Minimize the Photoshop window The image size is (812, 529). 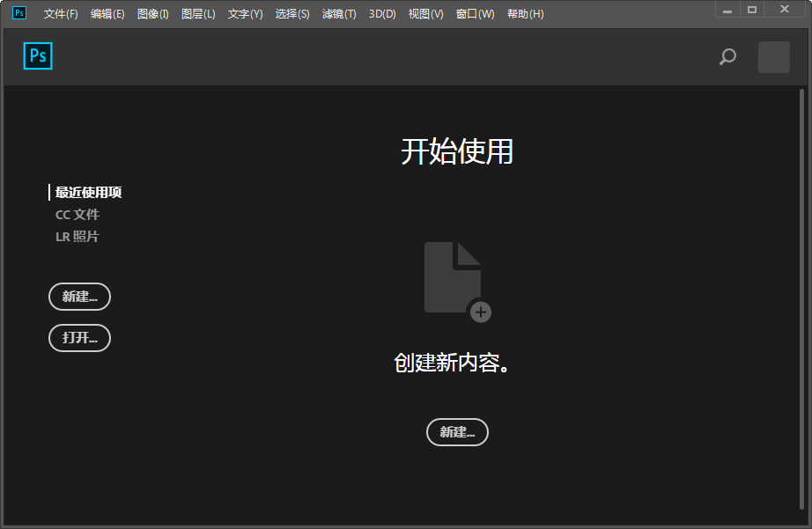pyautogui.click(x=727, y=10)
